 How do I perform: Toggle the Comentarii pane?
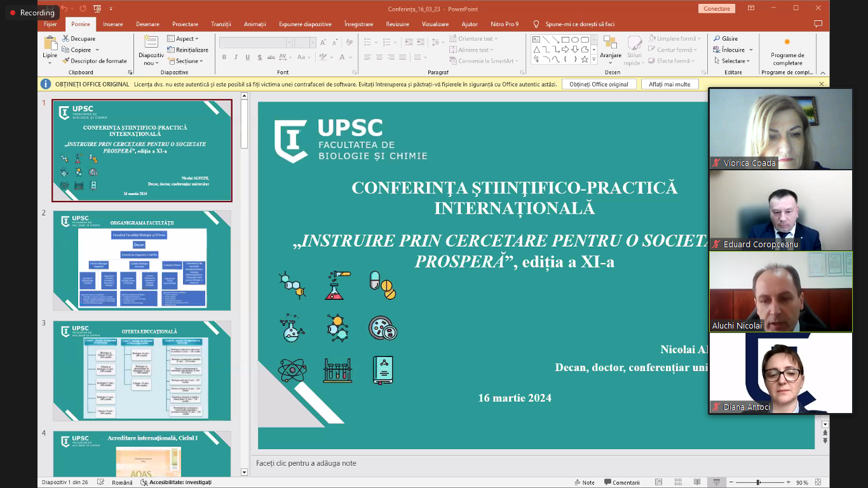(x=621, y=482)
